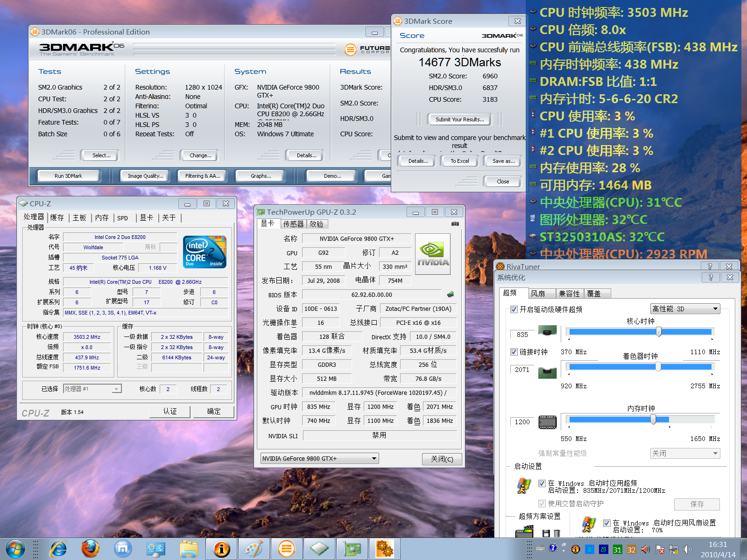Click the Graphs button in 3DMark06

click(x=261, y=176)
